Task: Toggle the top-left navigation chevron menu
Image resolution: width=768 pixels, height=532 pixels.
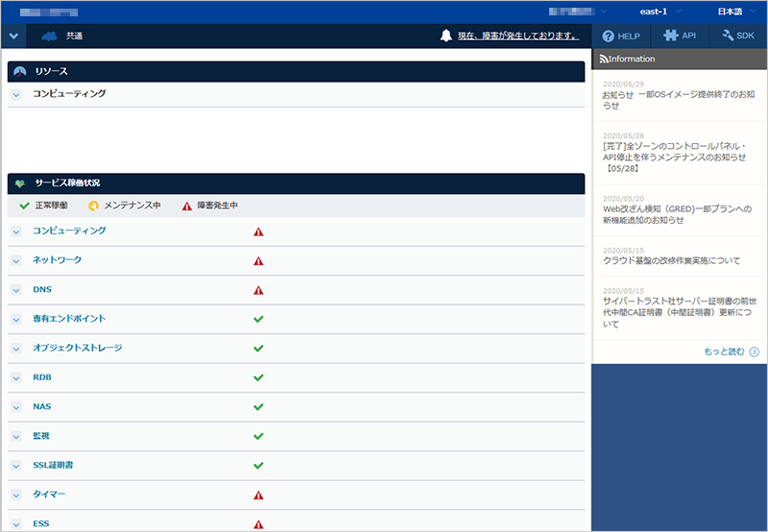Action: pos(13,36)
